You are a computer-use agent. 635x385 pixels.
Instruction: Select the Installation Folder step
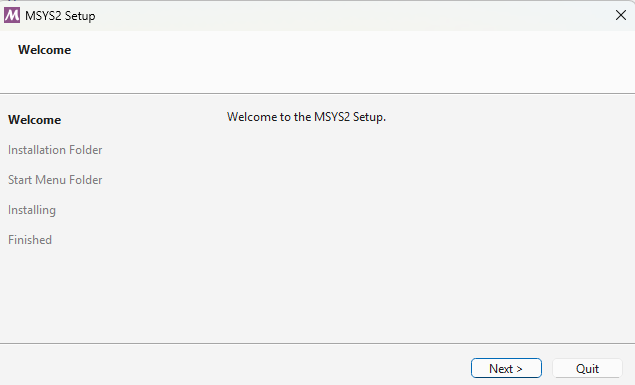coord(55,150)
